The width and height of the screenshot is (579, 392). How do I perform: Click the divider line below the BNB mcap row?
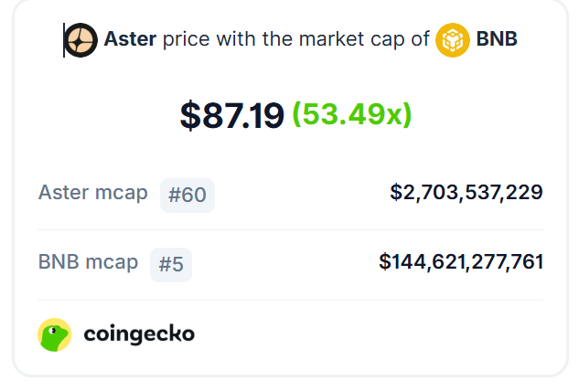290,301
